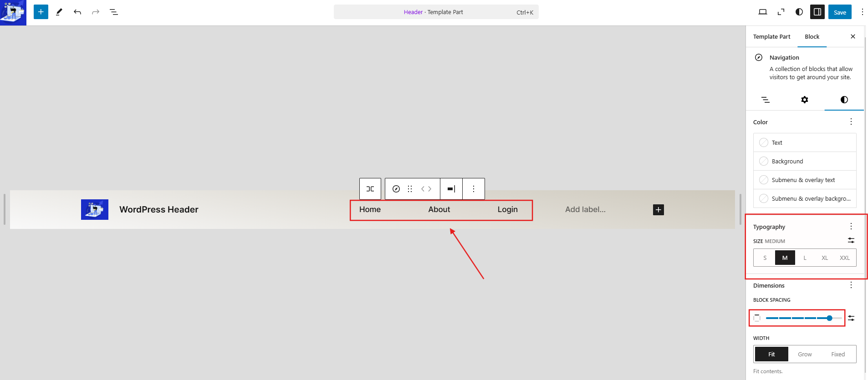The height and width of the screenshot is (380, 868).
Task: Add a block with the canvas plus button
Action: pos(659,210)
